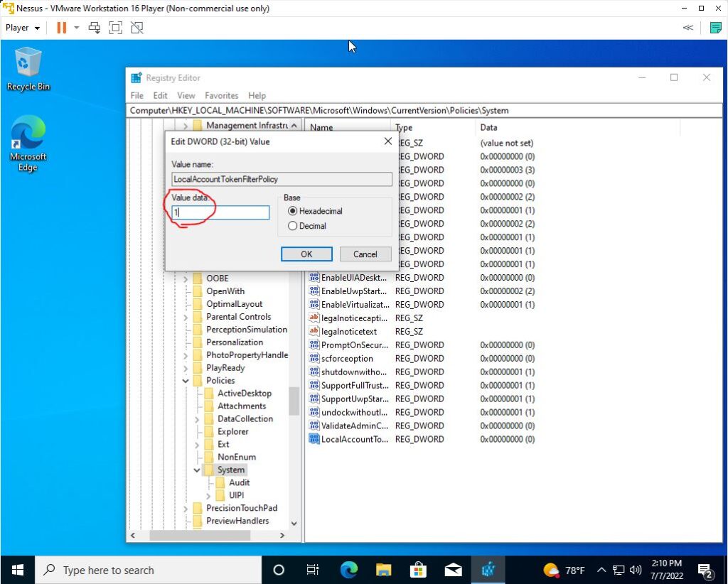This screenshot has height=584, width=728.
Task: Open Microsoft Store from the taskbar
Action: (x=418, y=570)
